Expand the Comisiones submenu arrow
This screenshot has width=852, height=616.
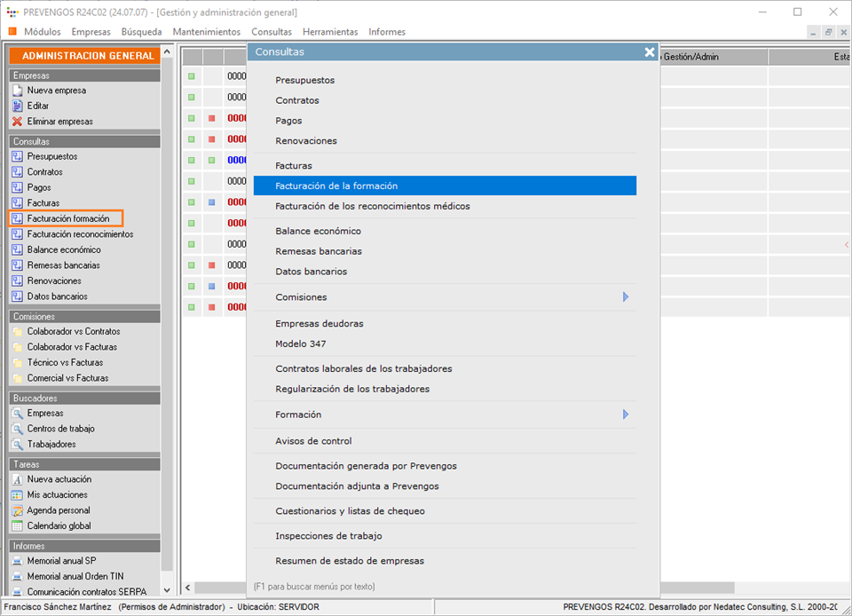(x=626, y=297)
